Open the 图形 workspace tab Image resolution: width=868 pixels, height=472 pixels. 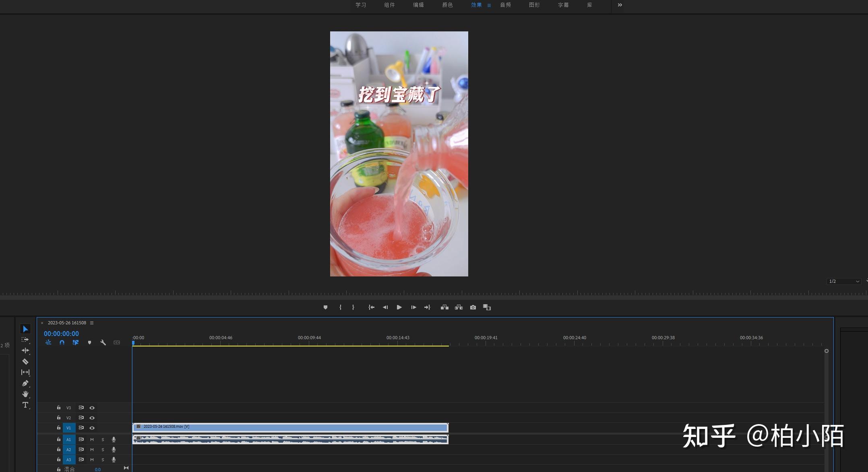tap(534, 5)
